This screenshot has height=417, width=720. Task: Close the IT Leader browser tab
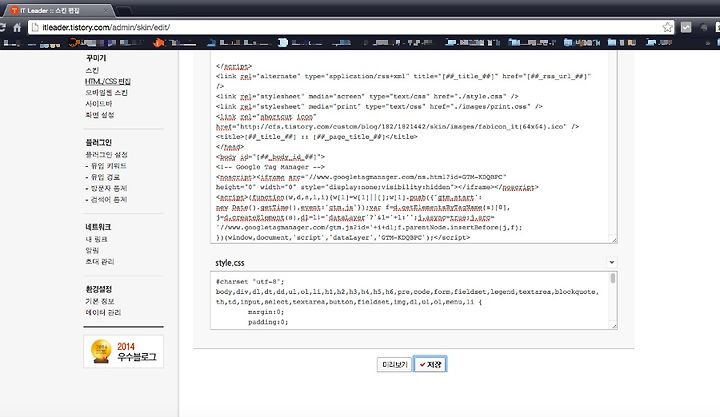pos(106,10)
